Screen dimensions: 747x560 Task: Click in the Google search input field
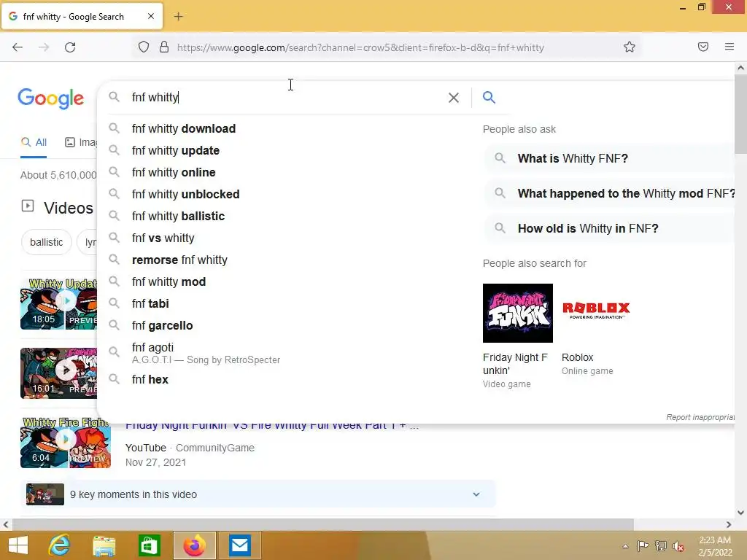click(286, 98)
